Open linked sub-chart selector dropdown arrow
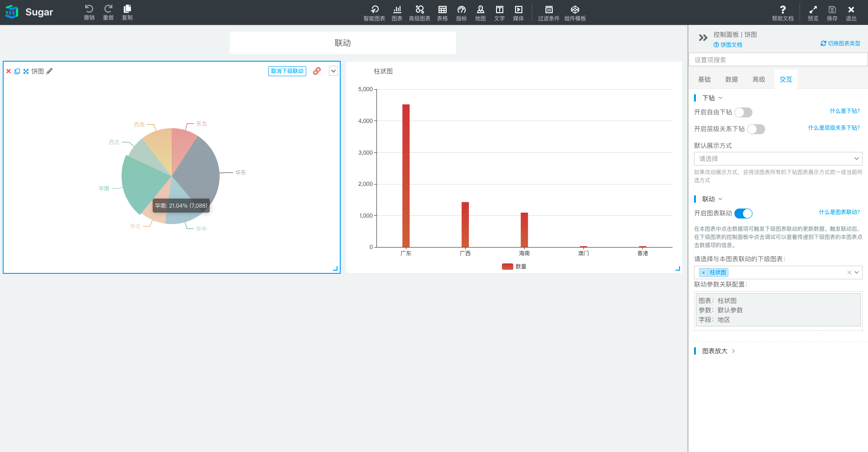The height and width of the screenshot is (452, 868). tap(857, 272)
